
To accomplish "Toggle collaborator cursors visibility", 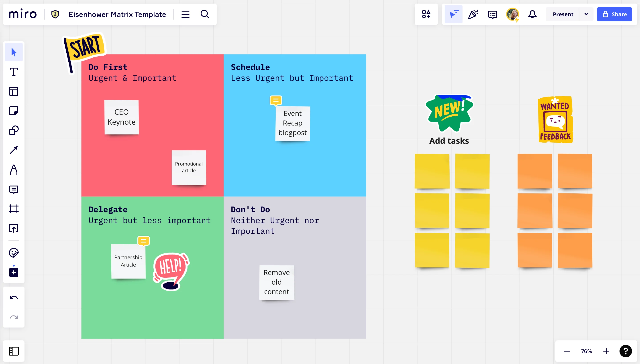I will point(454,14).
